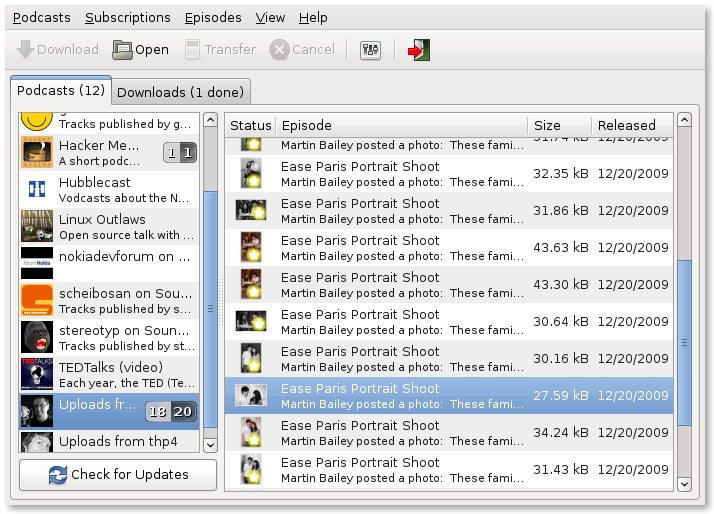
Task: Open the Podcasts menu
Action: [x=41, y=18]
